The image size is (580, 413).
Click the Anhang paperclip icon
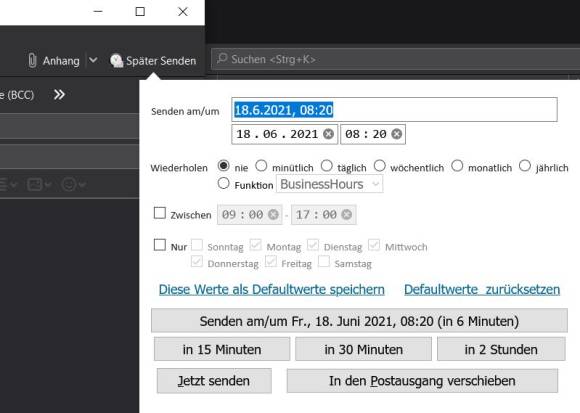click(32, 61)
